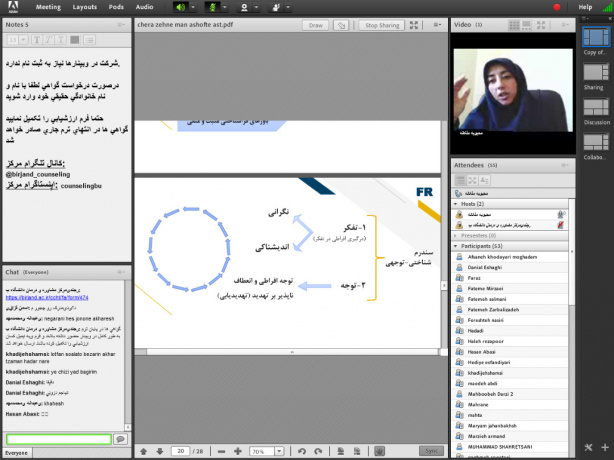Select participant Mahboobeh Darzi 2
Screen dimensions: 614x460
point(510,394)
